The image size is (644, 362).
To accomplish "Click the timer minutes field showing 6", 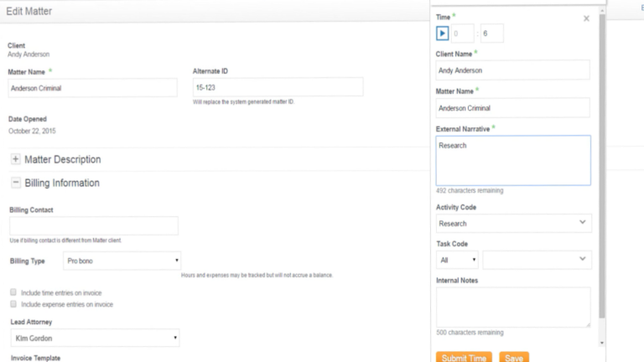I will coord(491,34).
